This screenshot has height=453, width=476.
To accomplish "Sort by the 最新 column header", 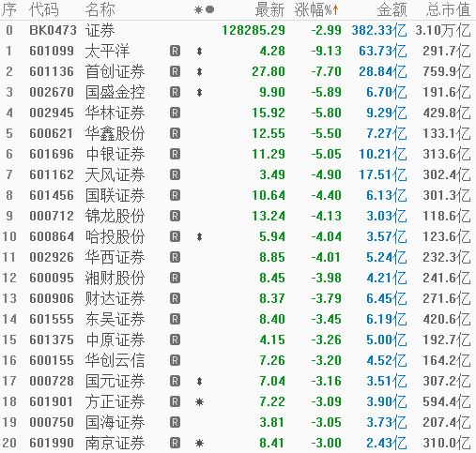I will tap(269, 9).
